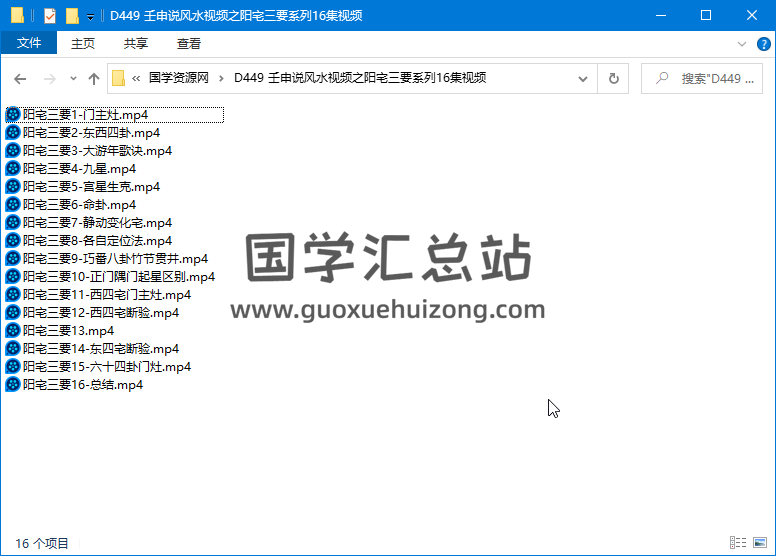
Task: Expand address bar history dropdown
Action: pyautogui.click(x=583, y=79)
